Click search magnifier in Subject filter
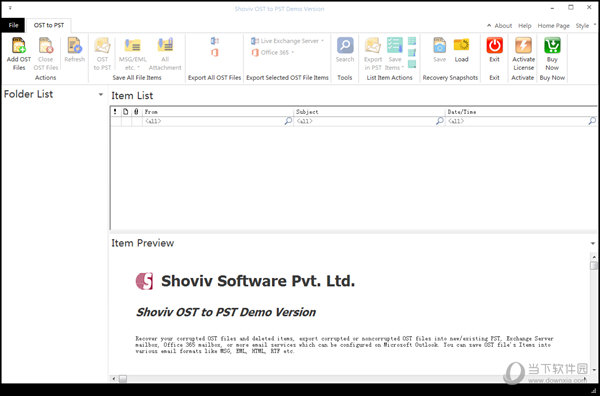The width and height of the screenshot is (600, 396). (440, 121)
